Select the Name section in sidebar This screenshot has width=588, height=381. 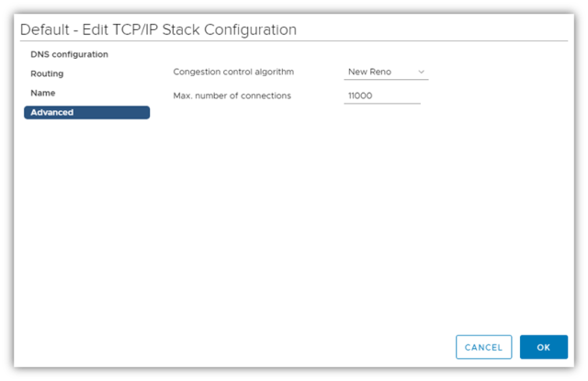pyautogui.click(x=43, y=93)
